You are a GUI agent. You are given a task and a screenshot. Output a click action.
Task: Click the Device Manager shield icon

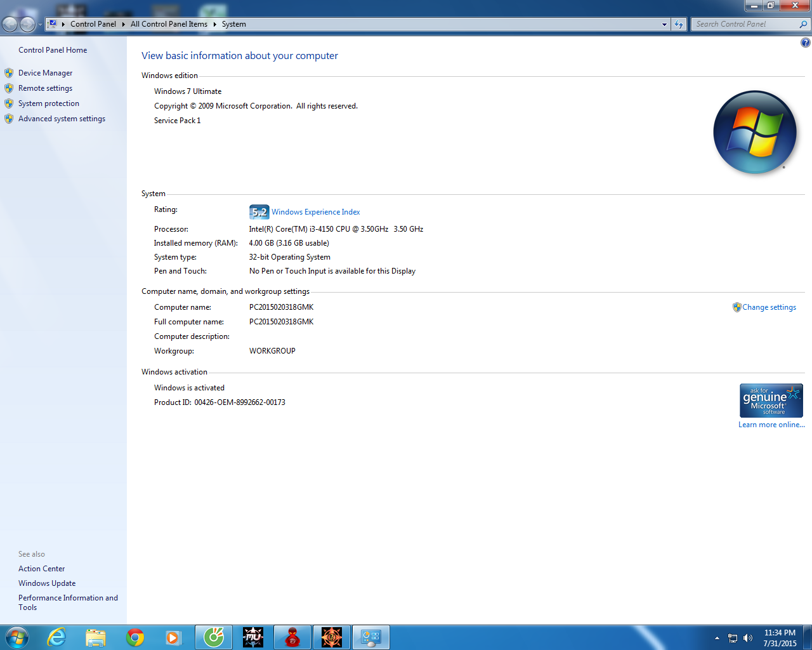9,73
